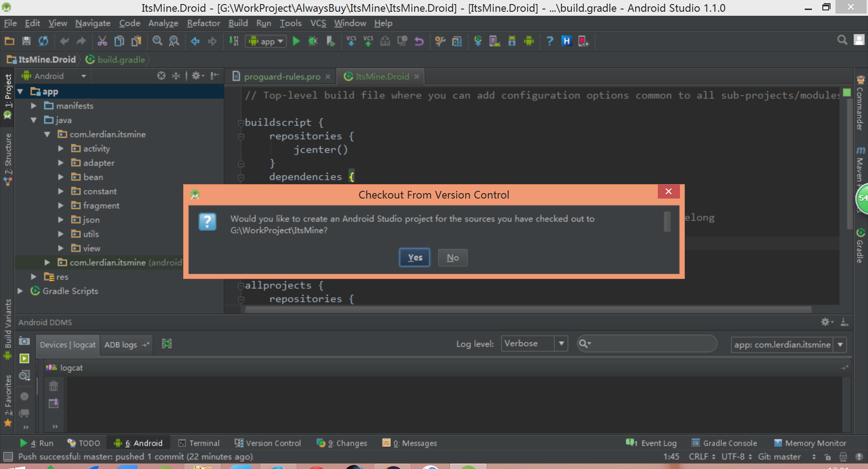The height and width of the screenshot is (469, 868).
Task: Open the app: com.lerdian.itsmine filter dropdown
Action: click(789, 345)
